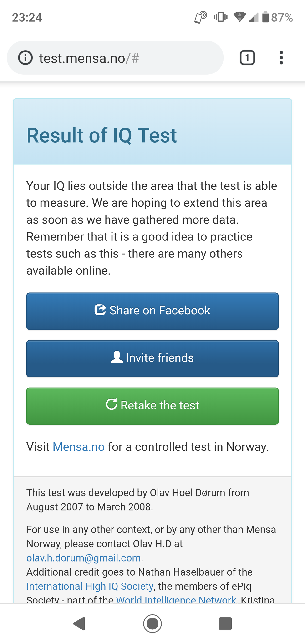Image resolution: width=305 pixels, height=644 pixels.
Task: Tap the cast/NFC status icon
Action: pos(200,17)
